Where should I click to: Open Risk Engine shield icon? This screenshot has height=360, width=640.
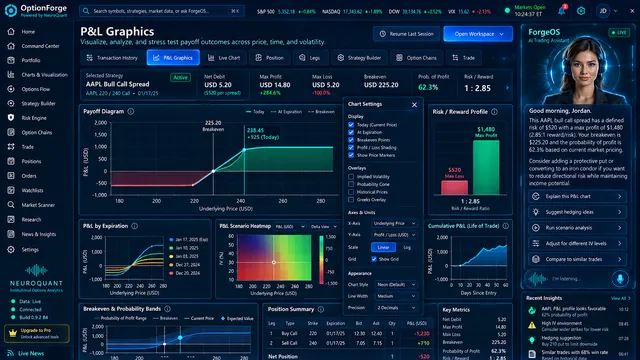click(11, 118)
